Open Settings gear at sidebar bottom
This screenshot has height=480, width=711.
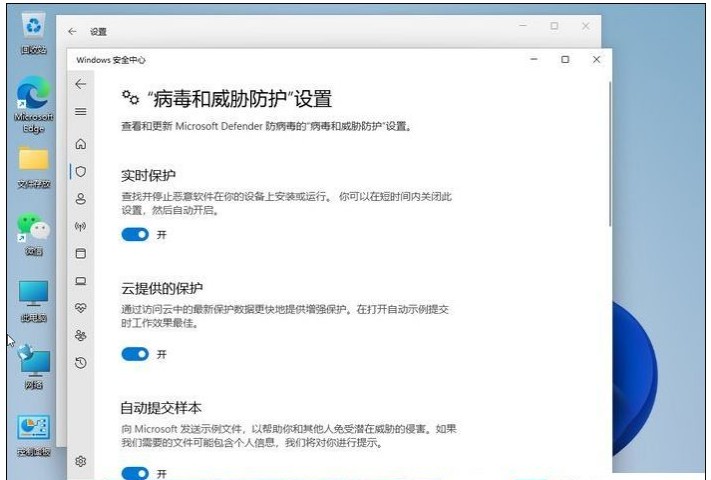pos(81,461)
